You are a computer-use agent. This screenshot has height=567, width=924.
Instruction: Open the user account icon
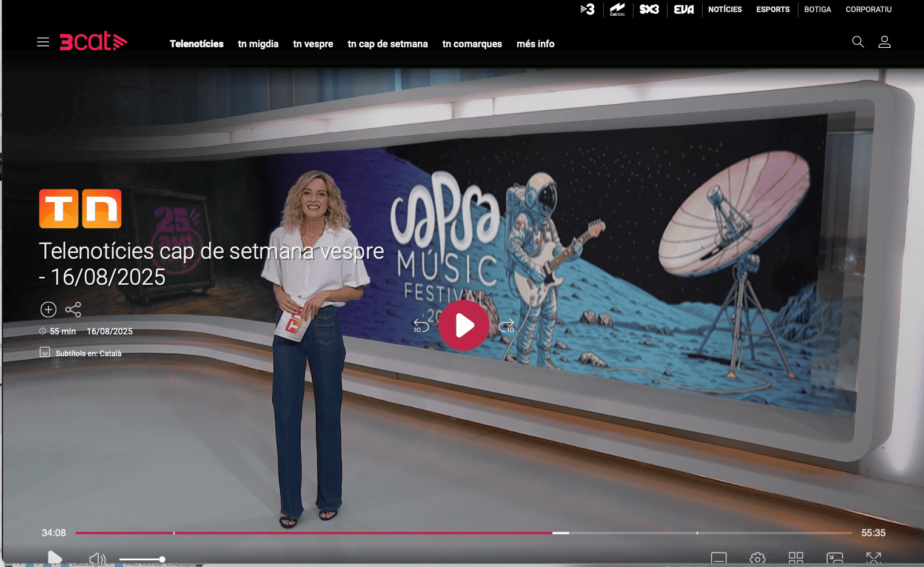coord(885,42)
